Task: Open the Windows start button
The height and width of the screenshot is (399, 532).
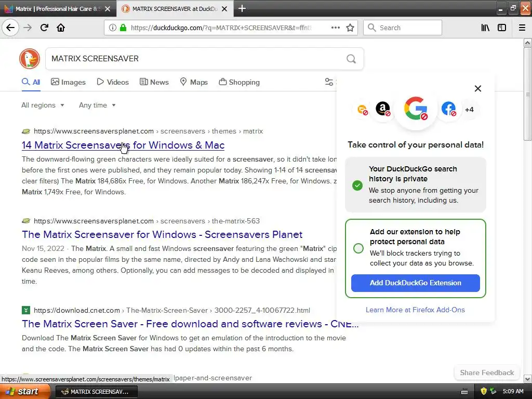Action: tap(25, 391)
